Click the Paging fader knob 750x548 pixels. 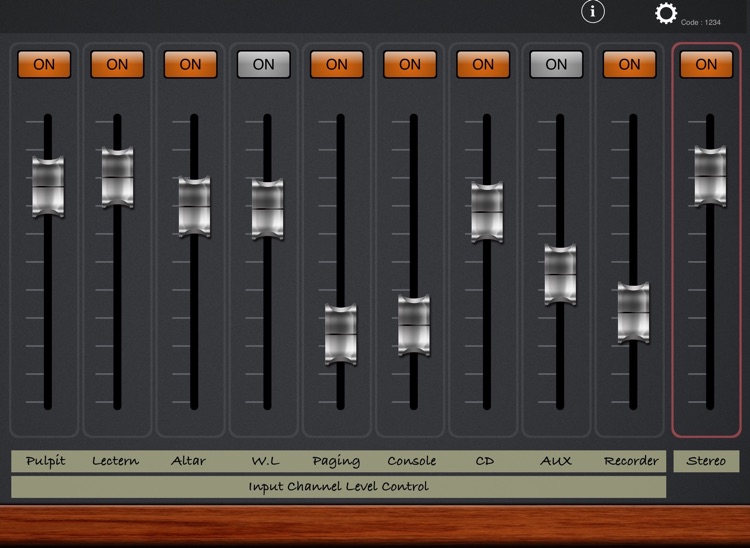coord(341,334)
